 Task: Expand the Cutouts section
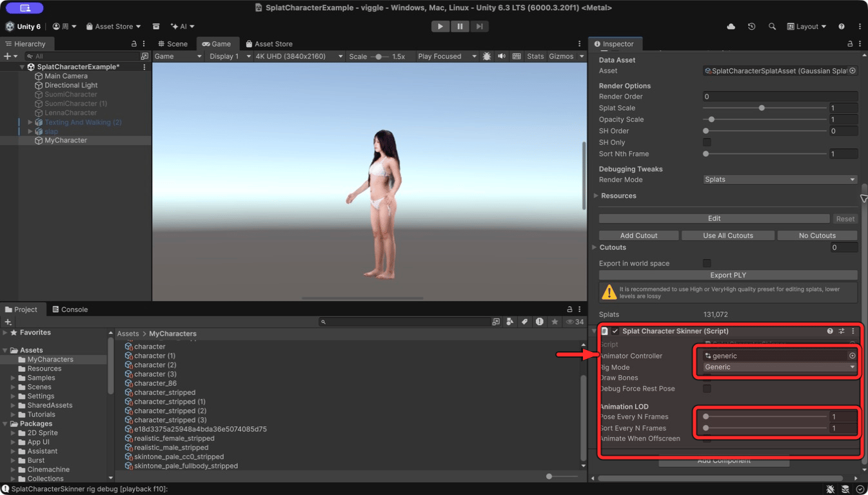(595, 247)
